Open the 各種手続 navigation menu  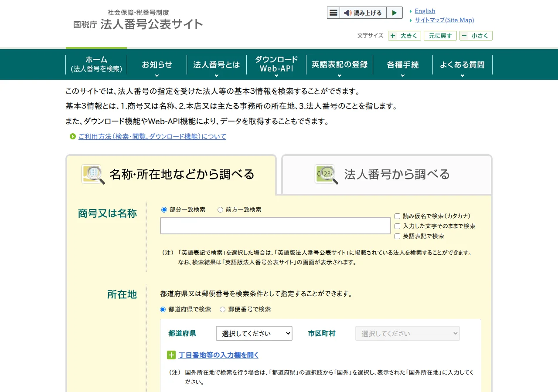pos(403,64)
